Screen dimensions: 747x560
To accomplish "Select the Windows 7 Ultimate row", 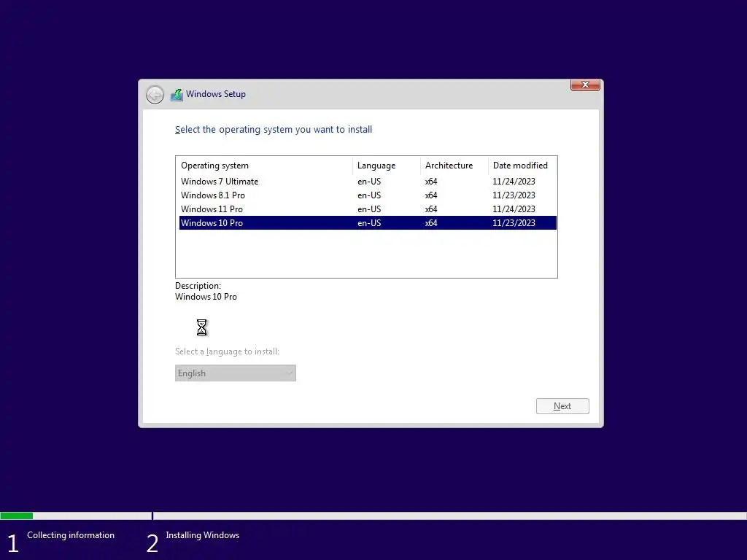I will click(368, 182).
